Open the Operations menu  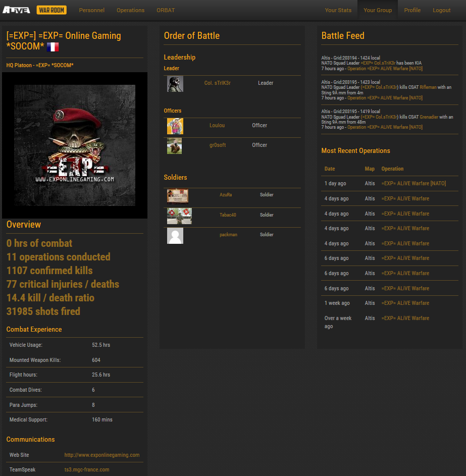coord(130,10)
